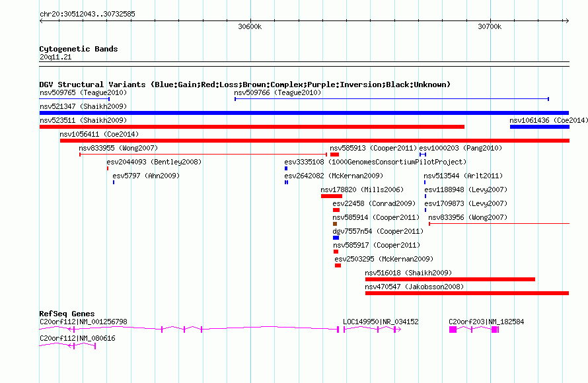Open the C20orf203|NM_182584 gene label
This screenshot has width=588, height=383.
coord(486,322)
